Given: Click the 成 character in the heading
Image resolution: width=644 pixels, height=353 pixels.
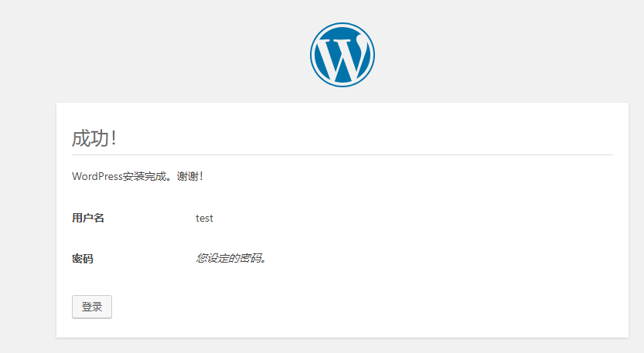Looking at the screenshot, I should (81, 138).
